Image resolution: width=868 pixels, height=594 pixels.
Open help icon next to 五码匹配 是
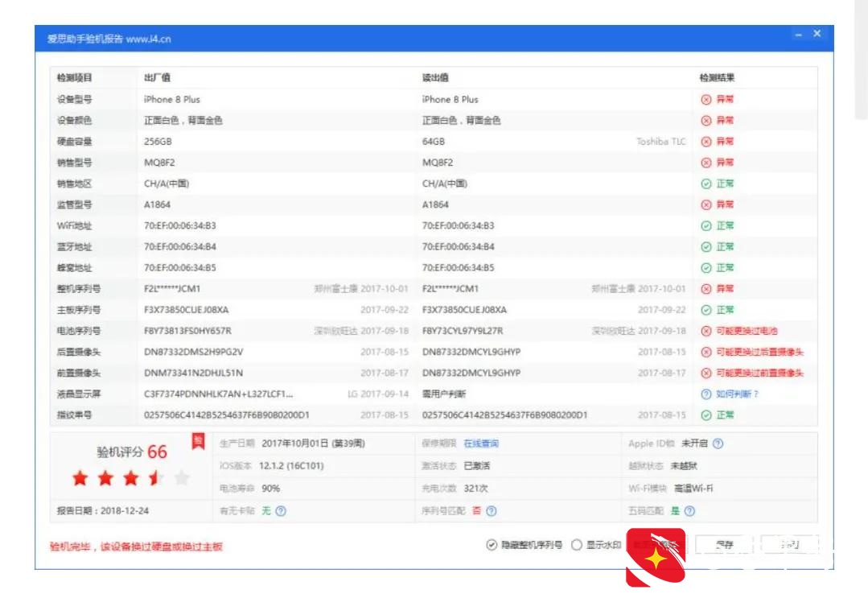[689, 511]
